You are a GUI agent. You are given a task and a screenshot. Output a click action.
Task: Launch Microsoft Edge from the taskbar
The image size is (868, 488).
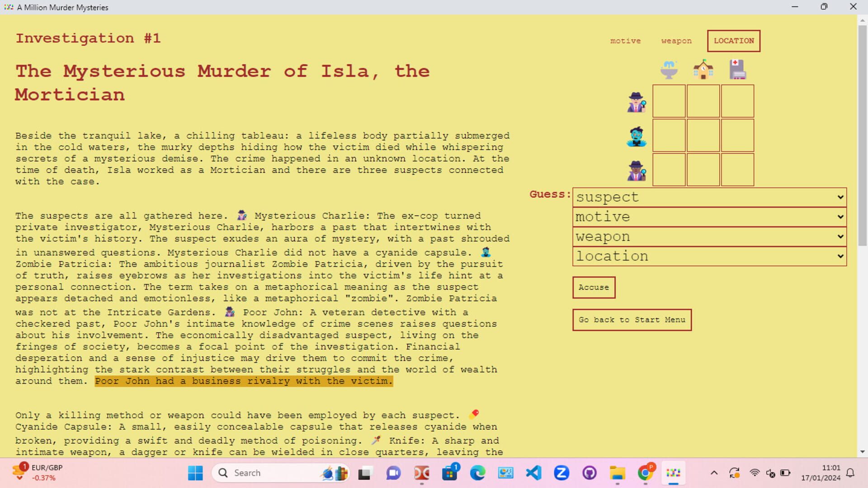pyautogui.click(x=478, y=473)
